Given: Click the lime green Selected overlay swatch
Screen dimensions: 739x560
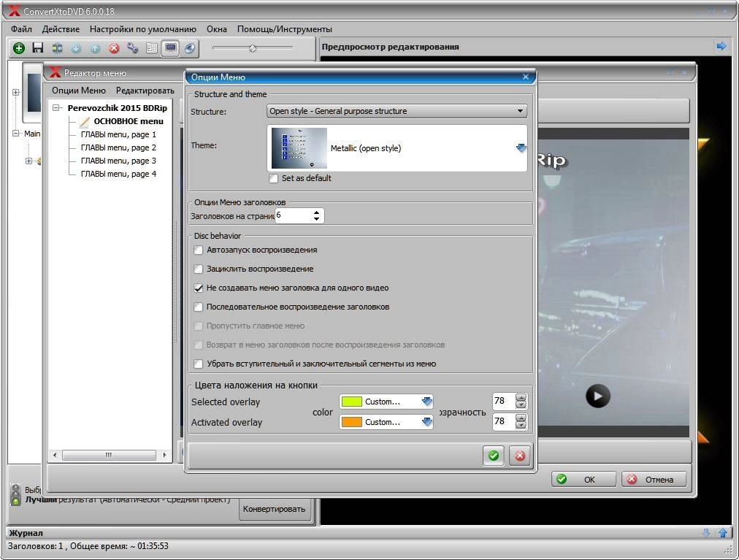Looking at the screenshot, I should click(x=351, y=402).
